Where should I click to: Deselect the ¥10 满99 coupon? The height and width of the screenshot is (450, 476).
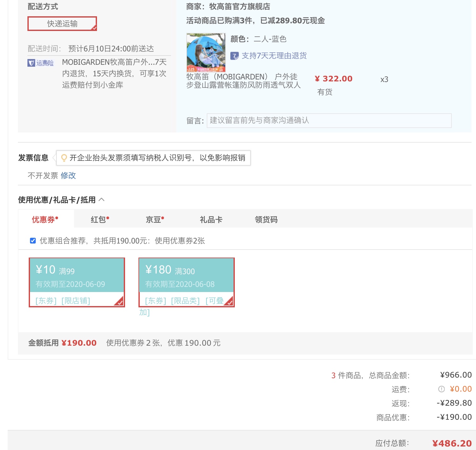coord(77,282)
